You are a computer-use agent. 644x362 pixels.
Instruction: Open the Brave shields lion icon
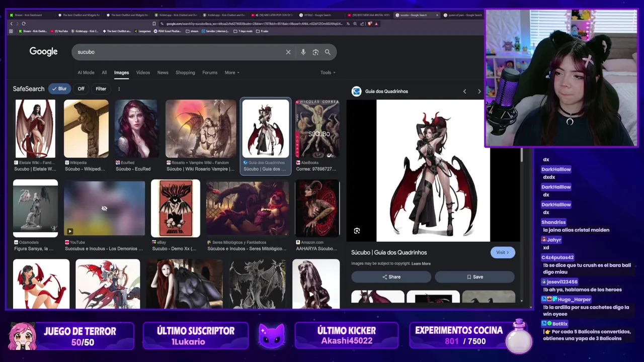click(370, 24)
